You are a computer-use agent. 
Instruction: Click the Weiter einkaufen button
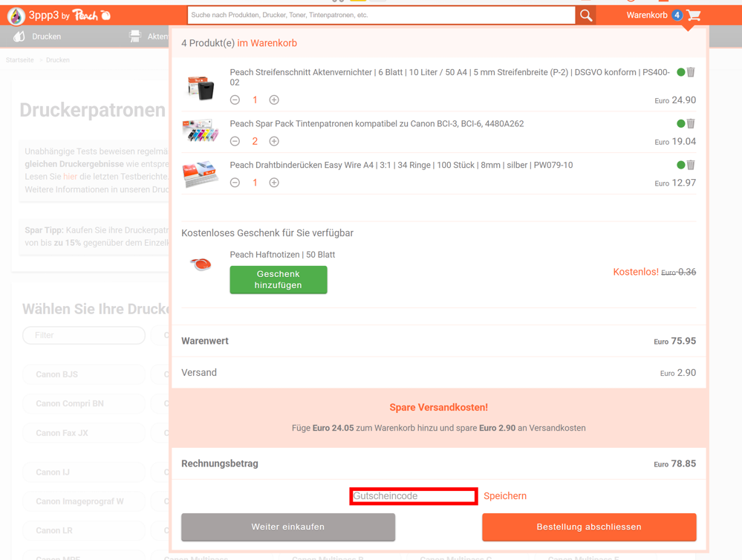pyautogui.click(x=288, y=527)
